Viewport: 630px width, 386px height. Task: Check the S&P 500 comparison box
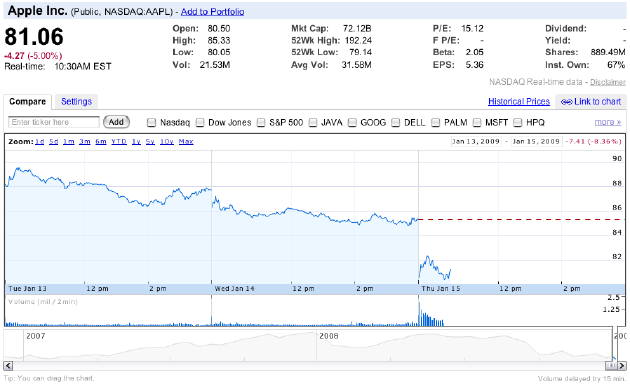point(261,123)
